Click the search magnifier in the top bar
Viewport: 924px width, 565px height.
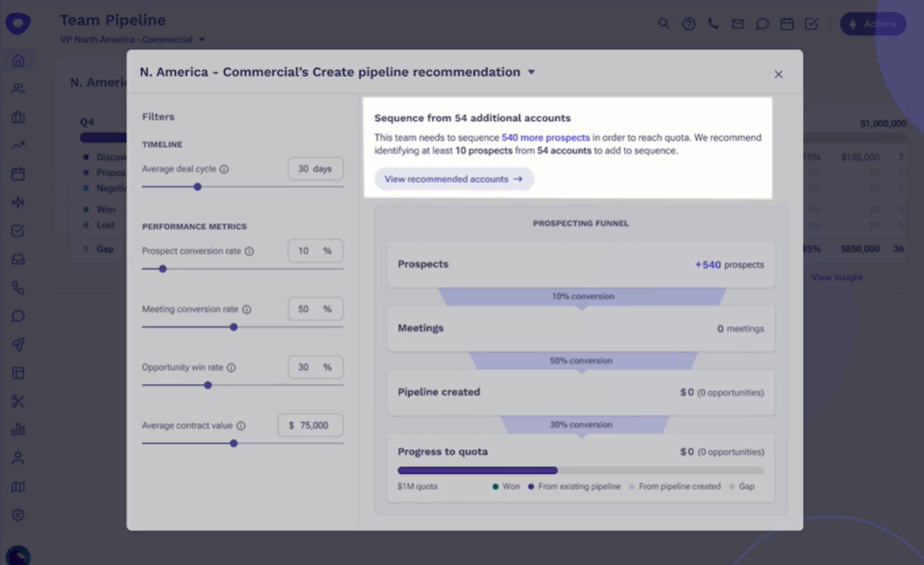tap(664, 24)
